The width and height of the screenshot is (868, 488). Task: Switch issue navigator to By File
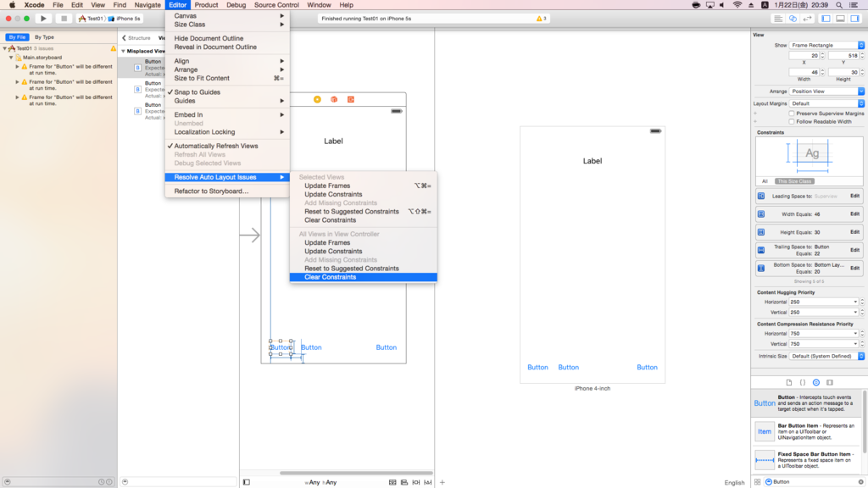17,37
